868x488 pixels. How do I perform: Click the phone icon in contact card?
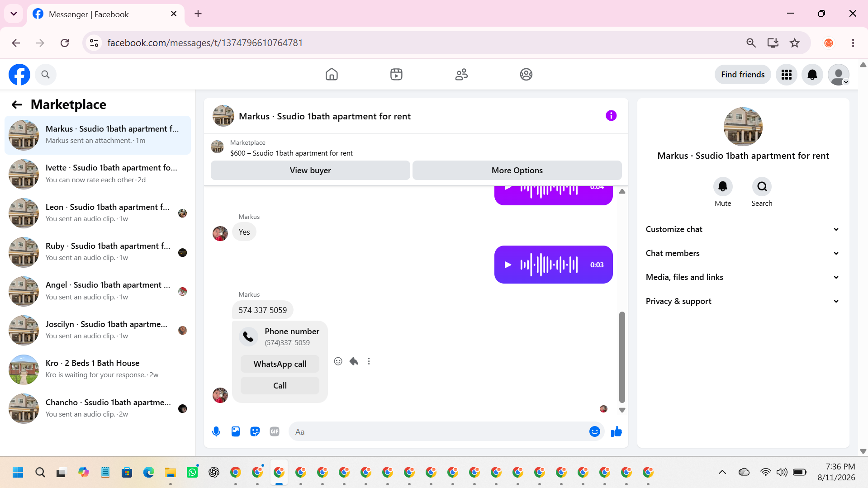[248, 336]
